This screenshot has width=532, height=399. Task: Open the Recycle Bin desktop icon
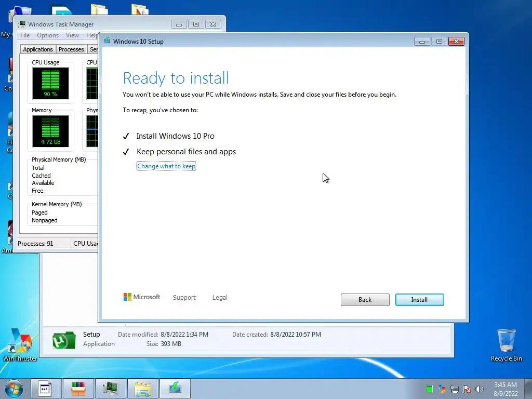pos(506,345)
